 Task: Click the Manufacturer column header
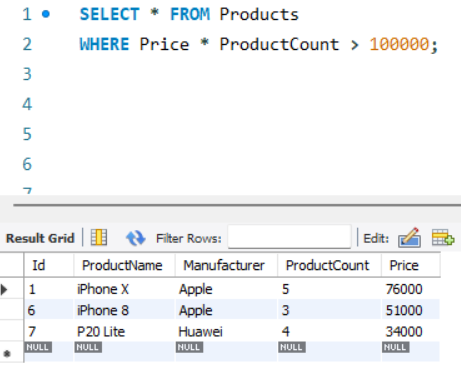click(226, 265)
